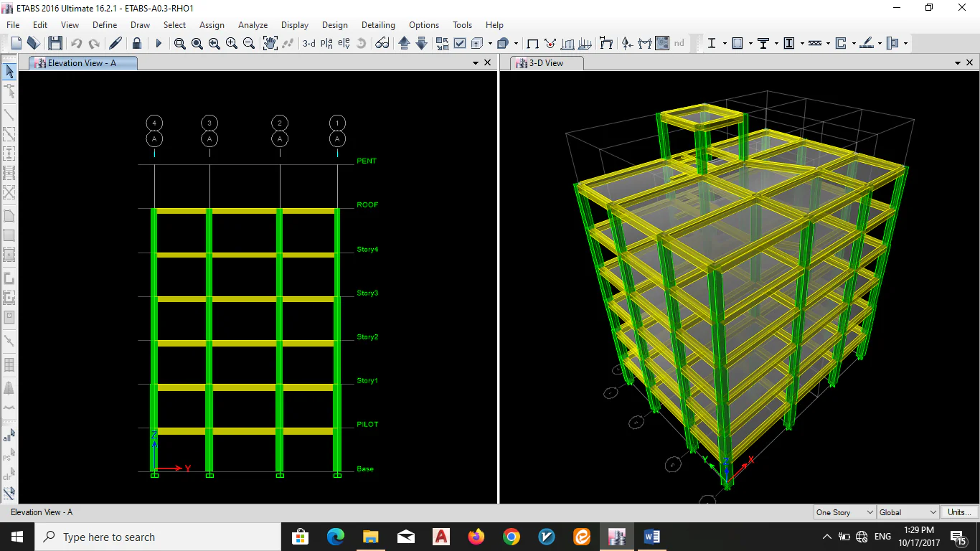Close the 3-D View panel
Viewport: 980px width, 551px height.
click(x=970, y=63)
